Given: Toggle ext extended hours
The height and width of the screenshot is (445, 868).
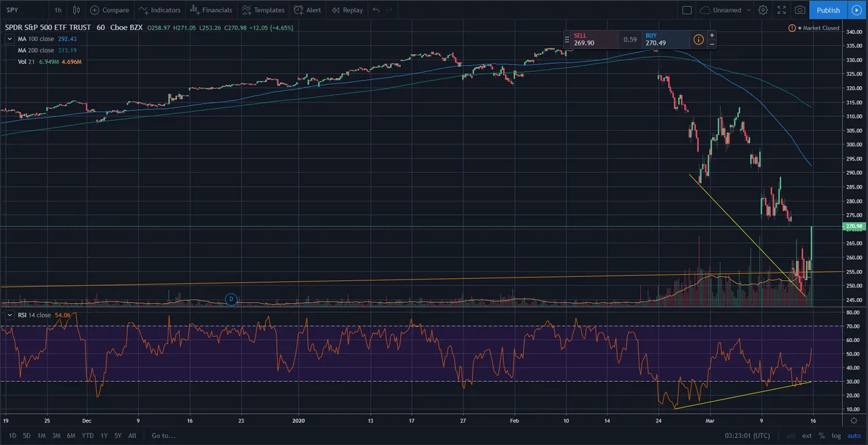Looking at the screenshot, I should tap(807, 436).
